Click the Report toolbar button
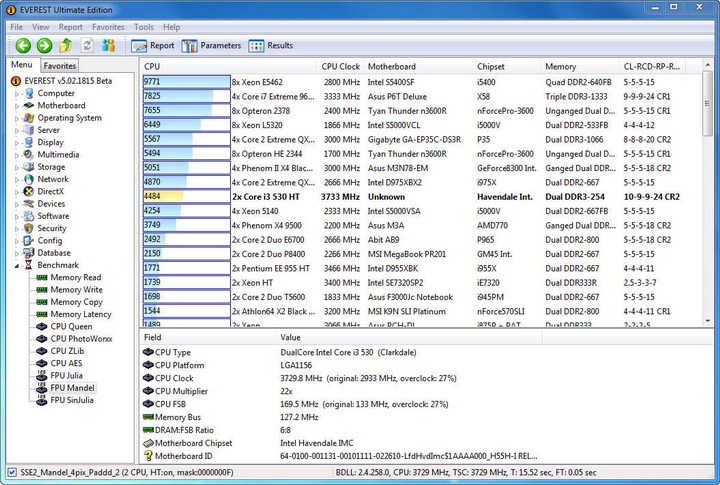The width and height of the screenshot is (720, 485). [153, 45]
